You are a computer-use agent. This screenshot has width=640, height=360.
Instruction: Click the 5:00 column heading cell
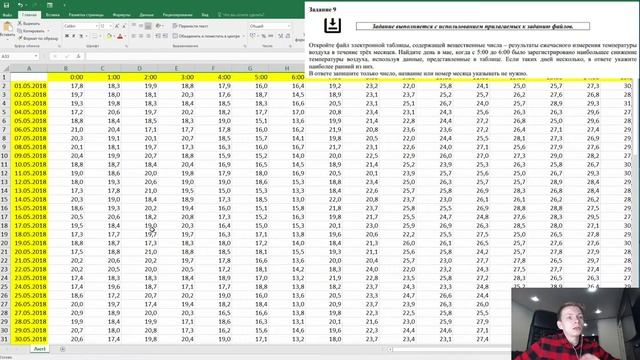click(x=250, y=77)
